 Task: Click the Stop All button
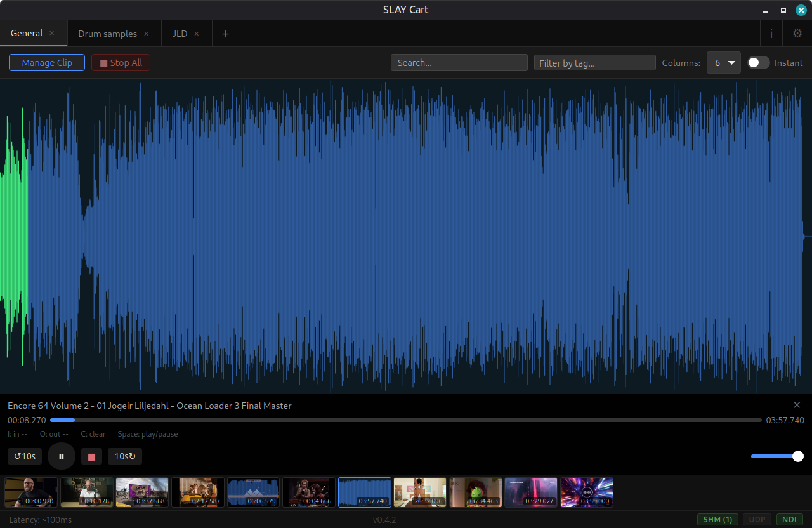[x=121, y=62]
